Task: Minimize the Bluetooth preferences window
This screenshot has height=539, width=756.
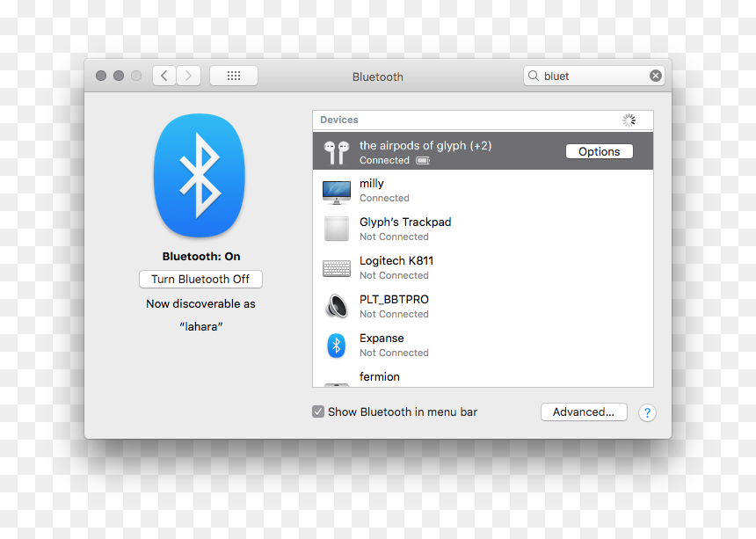Action: (119, 76)
